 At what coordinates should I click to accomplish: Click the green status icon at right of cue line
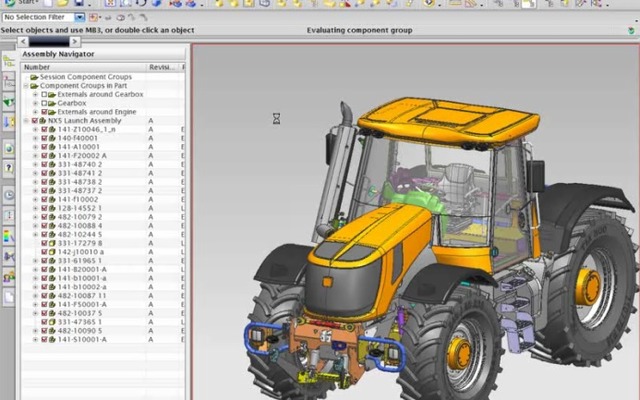pyautogui.click(x=631, y=31)
